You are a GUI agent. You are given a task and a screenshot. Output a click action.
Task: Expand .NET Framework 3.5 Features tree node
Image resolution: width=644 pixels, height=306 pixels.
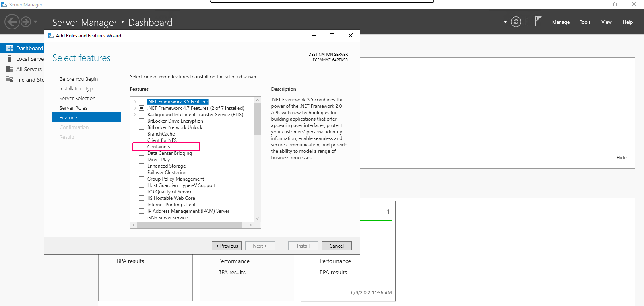tap(135, 102)
